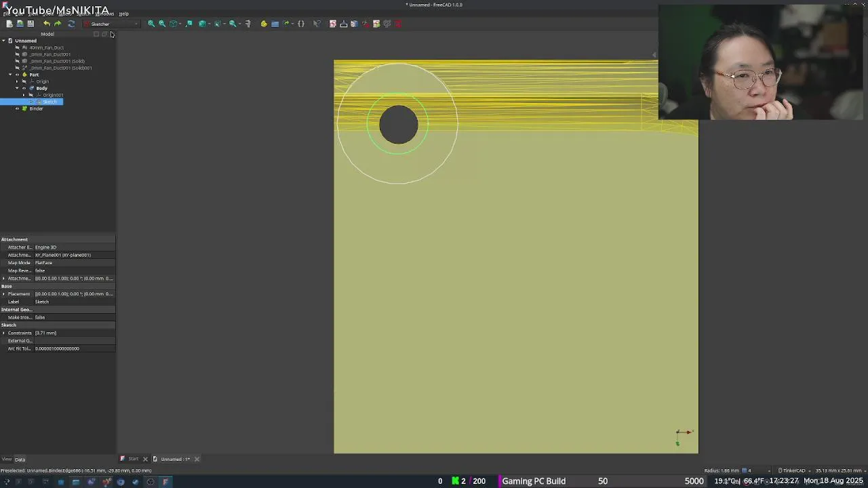Select the Body tree item
The width and height of the screenshot is (868, 488).
pyautogui.click(x=41, y=88)
